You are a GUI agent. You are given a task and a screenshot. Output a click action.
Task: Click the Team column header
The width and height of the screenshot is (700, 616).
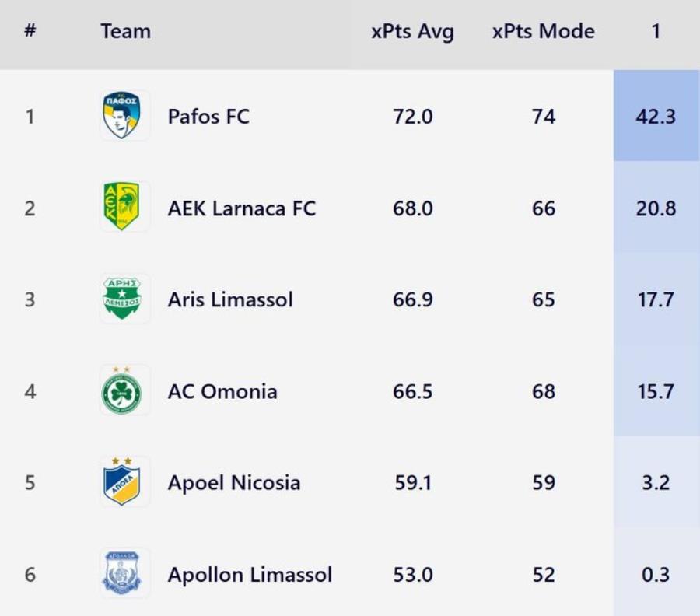(125, 32)
